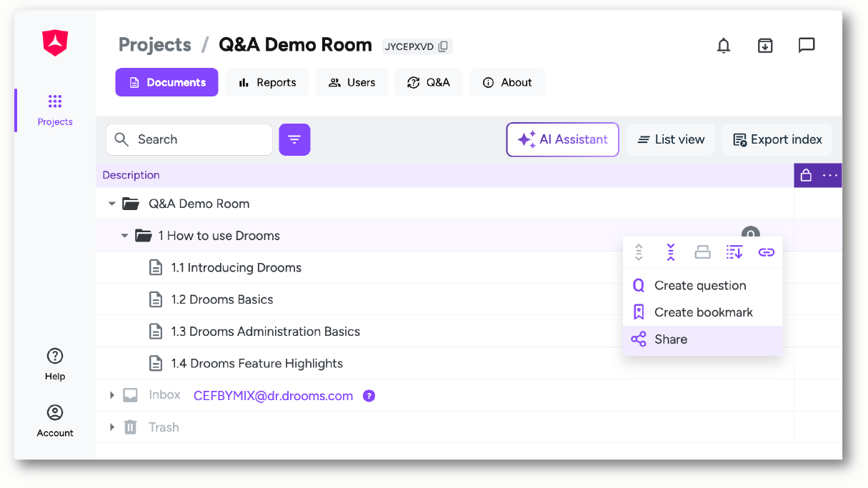Click the help icon next to inbox email

click(x=369, y=396)
